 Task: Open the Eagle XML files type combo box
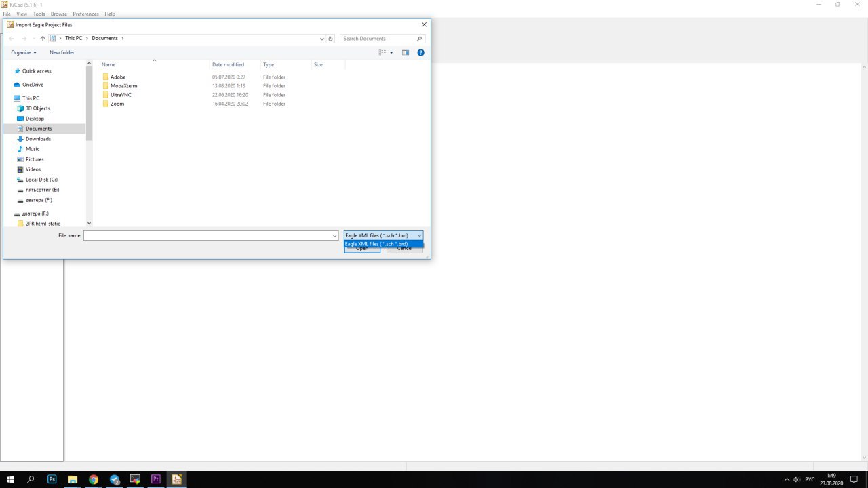point(383,235)
